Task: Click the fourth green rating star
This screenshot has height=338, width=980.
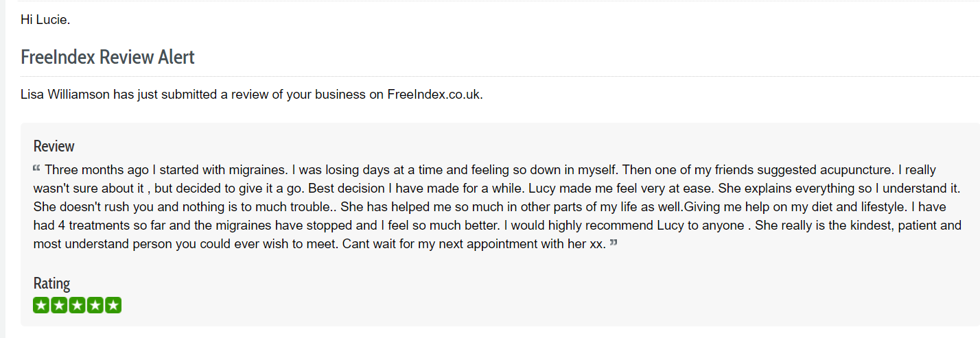Action: coord(95,305)
